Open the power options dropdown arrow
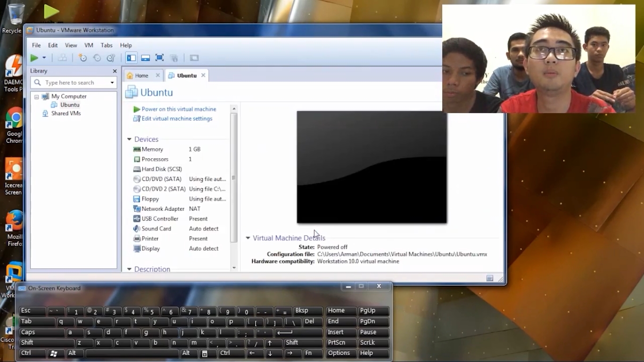Image resolution: width=644 pixels, height=362 pixels. tap(44, 58)
